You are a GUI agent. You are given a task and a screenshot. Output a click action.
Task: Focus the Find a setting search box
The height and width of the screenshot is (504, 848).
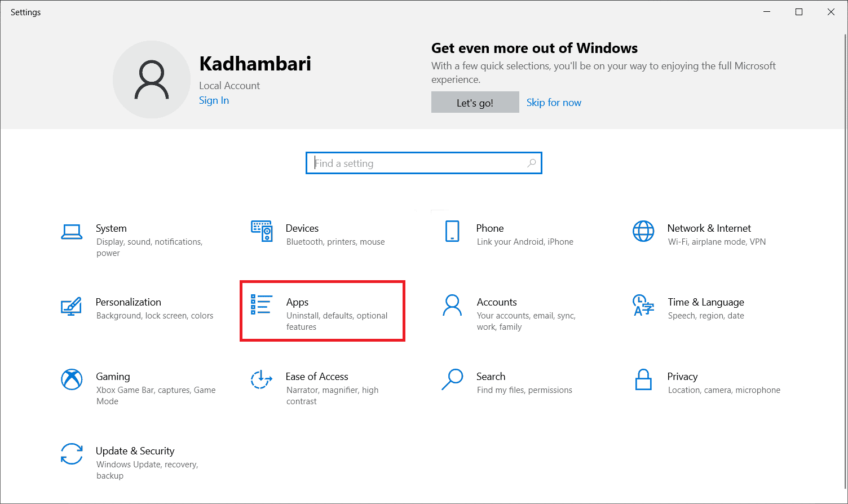coord(417,163)
